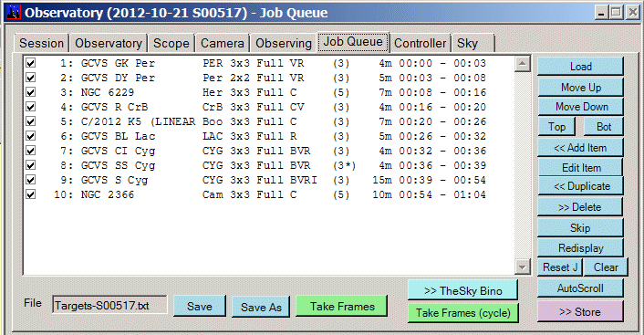Click the >> TheSky Bino button

[x=462, y=290]
